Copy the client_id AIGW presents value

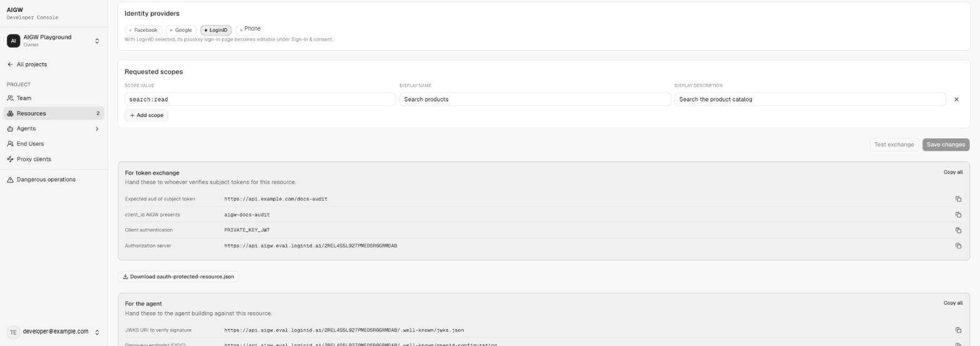pos(958,215)
